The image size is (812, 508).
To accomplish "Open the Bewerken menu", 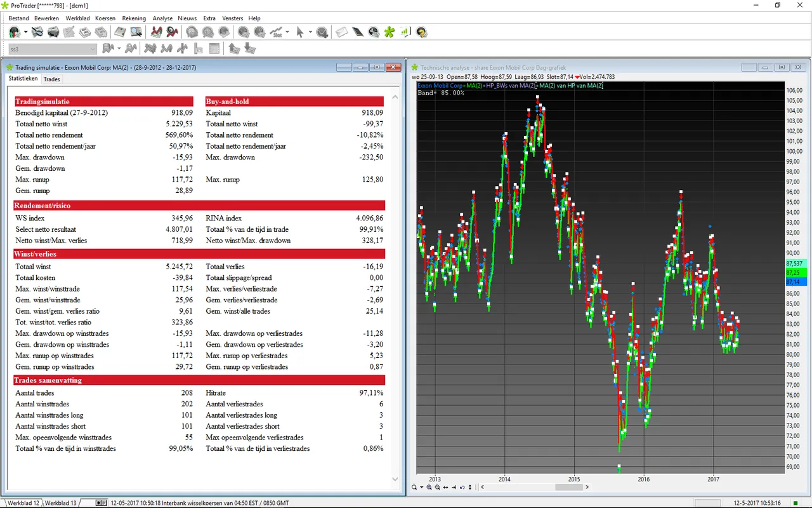I will tap(46, 18).
